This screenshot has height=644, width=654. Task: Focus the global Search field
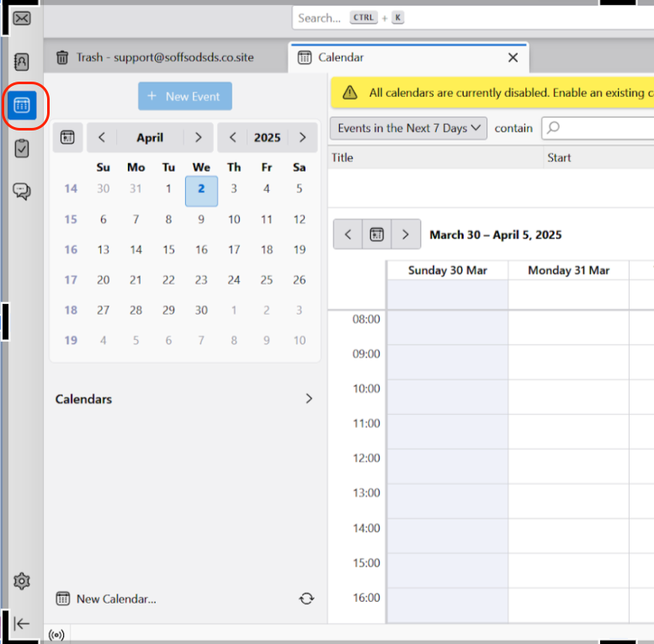pyautogui.click(x=473, y=18)
